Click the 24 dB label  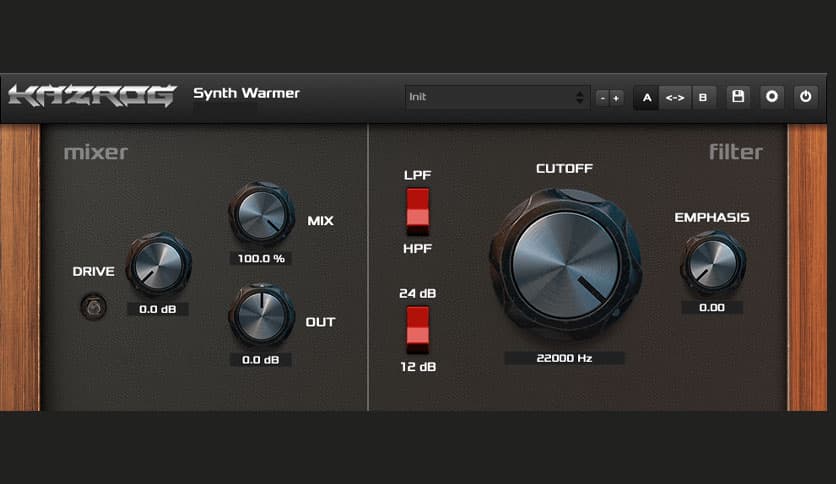coord(417,293)
